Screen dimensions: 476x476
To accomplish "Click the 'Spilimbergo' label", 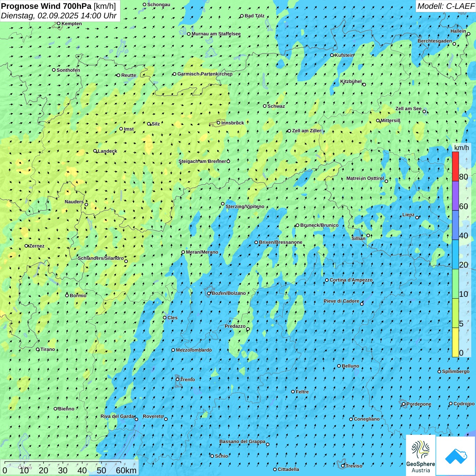I will [x=456, y=371].
